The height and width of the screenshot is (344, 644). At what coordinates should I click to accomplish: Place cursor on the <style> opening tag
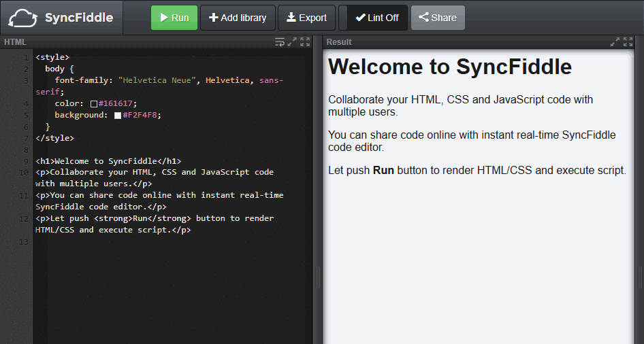(x=52, y=57)
